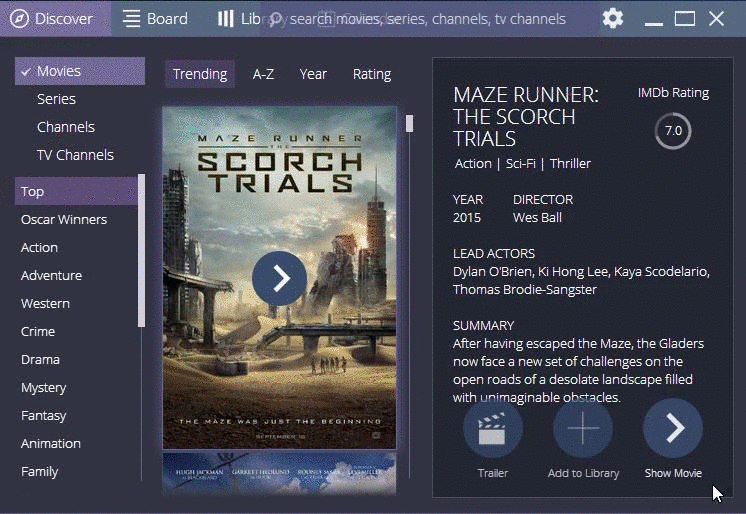The image size is (746, 514).
Task: Click actor Kaya Scodelario
Action: click(661, 272)
